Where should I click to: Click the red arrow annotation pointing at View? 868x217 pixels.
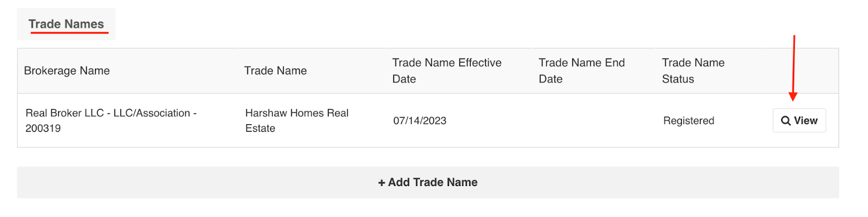pyautogui.click(x=793, y=68)
